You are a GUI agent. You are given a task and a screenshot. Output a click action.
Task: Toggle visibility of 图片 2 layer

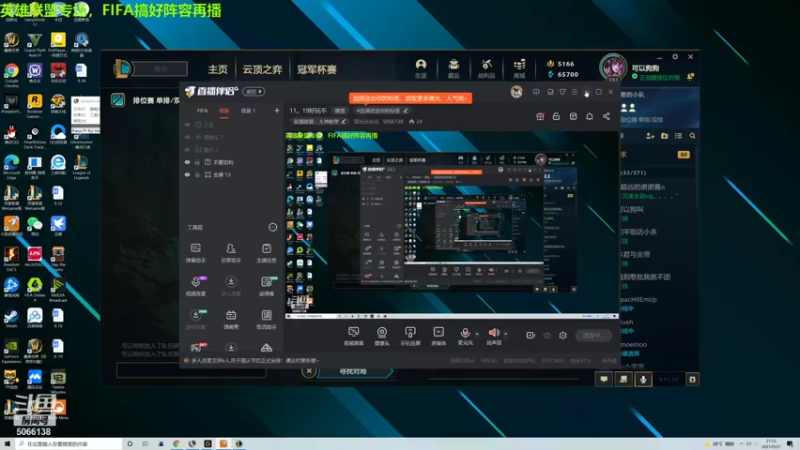(x=187, y=149)
